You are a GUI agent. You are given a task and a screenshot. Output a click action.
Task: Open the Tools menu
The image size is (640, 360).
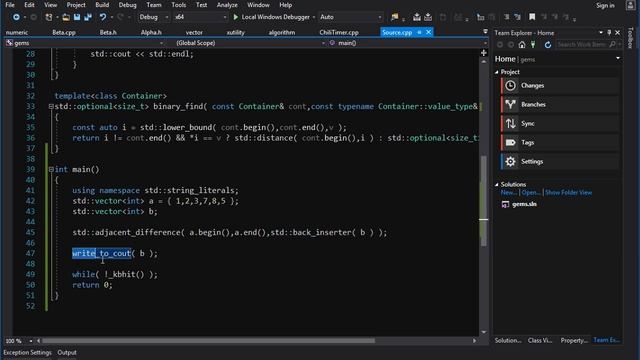click(x=178, y=5)
